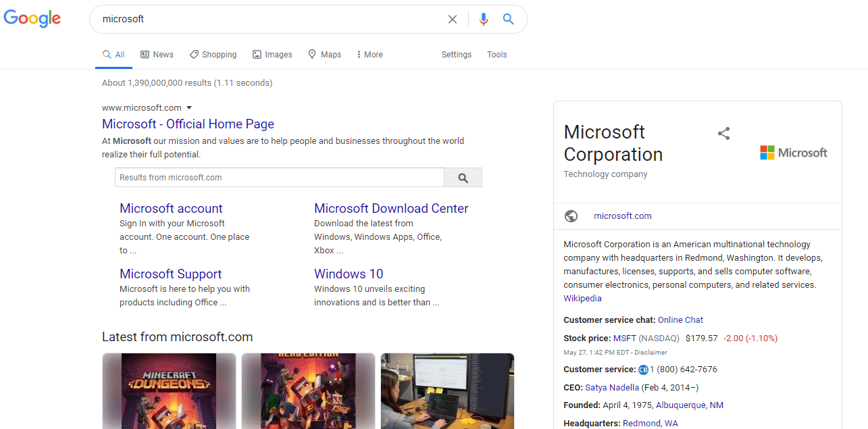The width and height of the screenshot is (868, 429).
Task: Click the Google logo
Action: click(x=32, y=18)
